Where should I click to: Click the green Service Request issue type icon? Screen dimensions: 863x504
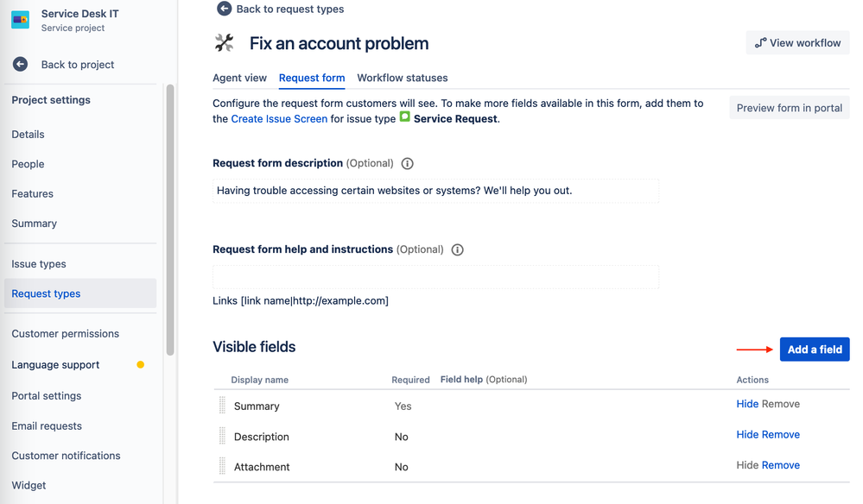[404, 117]
